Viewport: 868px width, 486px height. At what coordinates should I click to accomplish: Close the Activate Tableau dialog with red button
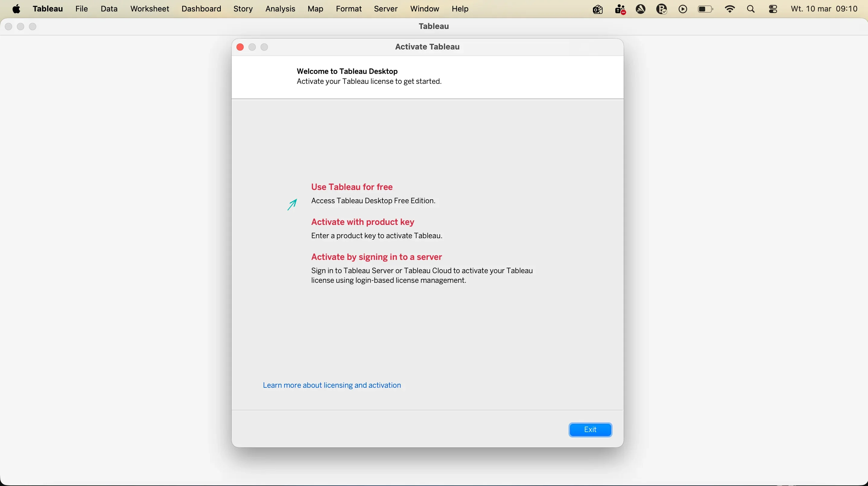pyautogui.click(x=240, y=47)
